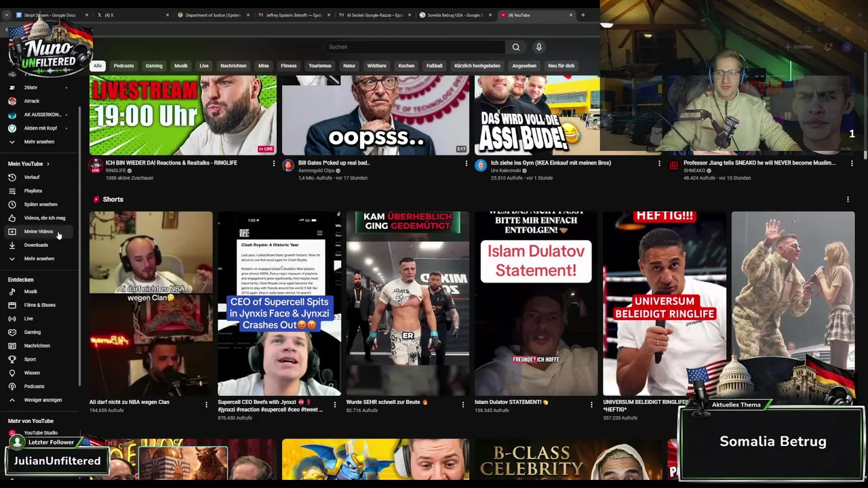The width and height of the screenshot is (868, 488).
Task: Select the Fitness filter chip
Action: (x=289, y=66)
